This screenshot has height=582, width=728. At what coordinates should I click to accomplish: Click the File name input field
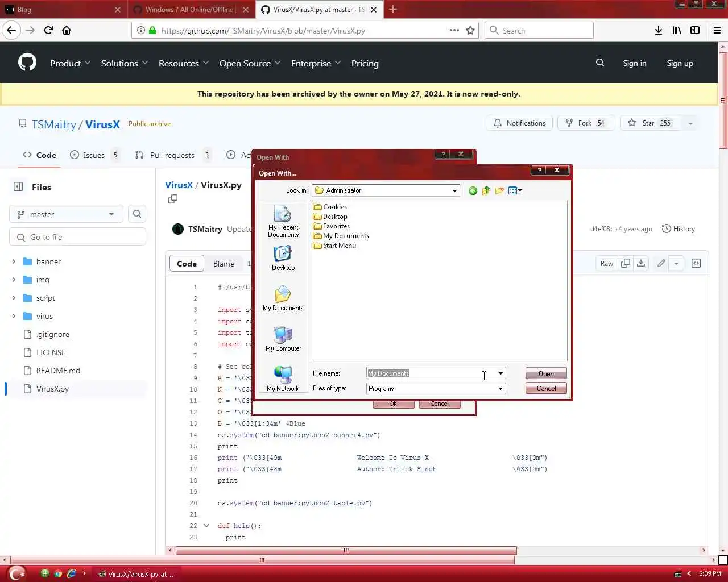tap(431, 373)
